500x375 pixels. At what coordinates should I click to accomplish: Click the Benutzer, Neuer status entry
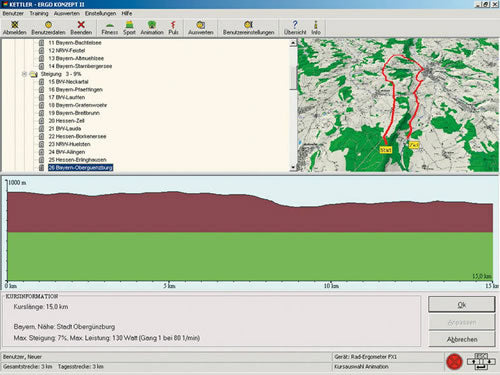click(x=22, y=357)
